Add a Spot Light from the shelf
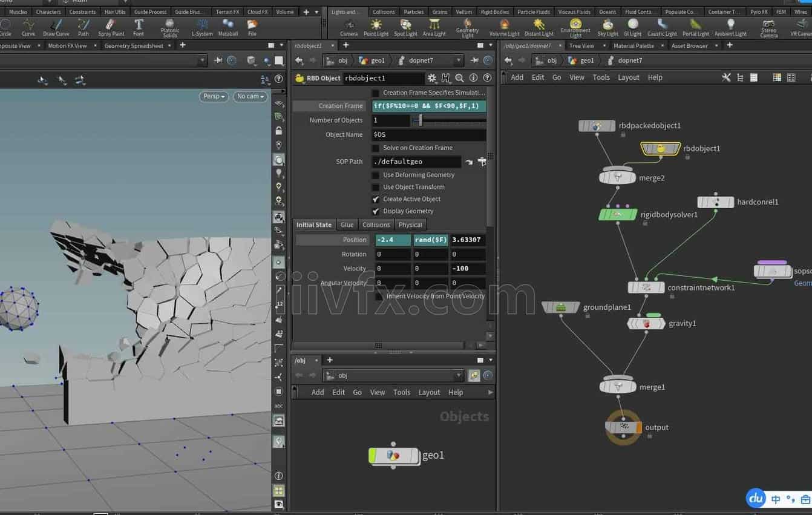Image resolution: width=812 pixels, height=515 pixels. 405,27
